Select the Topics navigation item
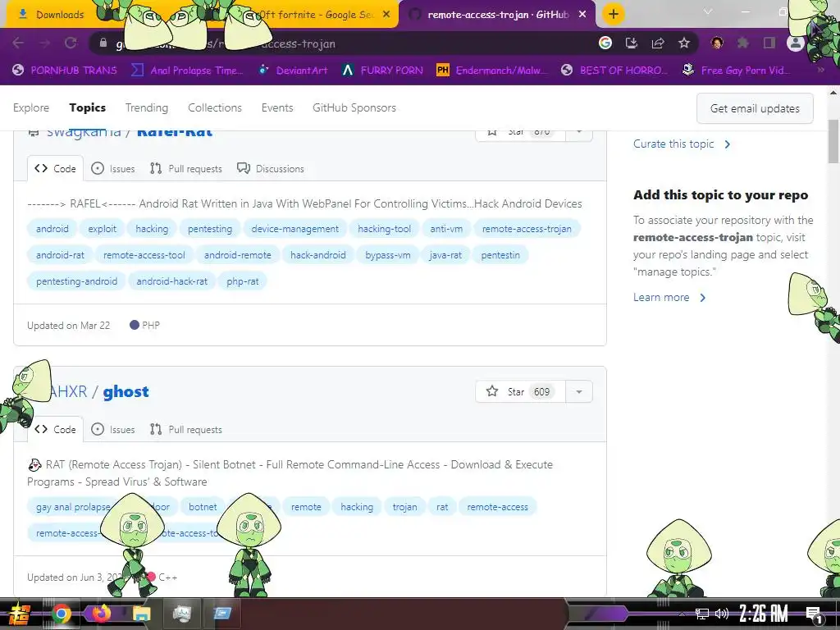Screen dimensions: 840x630 tap(87, 107)
